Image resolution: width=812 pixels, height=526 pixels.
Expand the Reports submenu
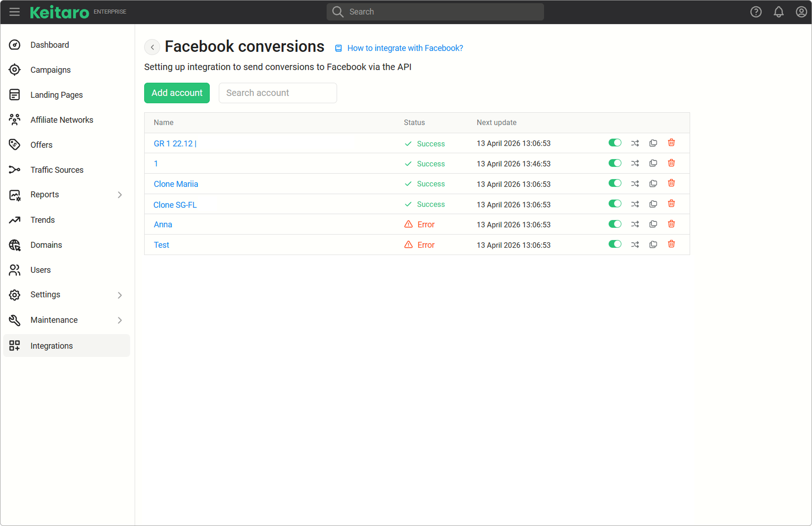[x=120, y=195]
